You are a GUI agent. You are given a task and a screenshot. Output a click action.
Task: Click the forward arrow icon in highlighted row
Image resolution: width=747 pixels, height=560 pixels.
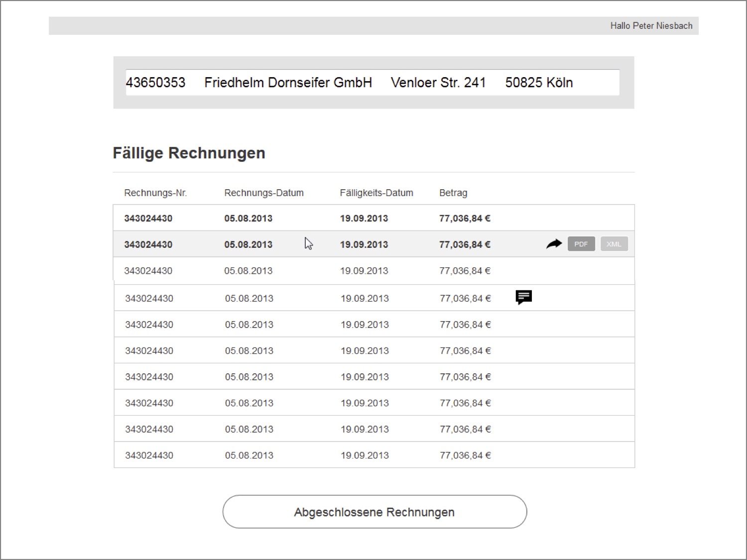tap(554, 244)
